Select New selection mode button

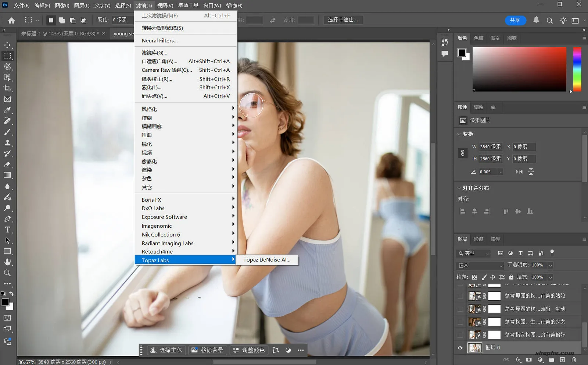[x=51, y=20]
